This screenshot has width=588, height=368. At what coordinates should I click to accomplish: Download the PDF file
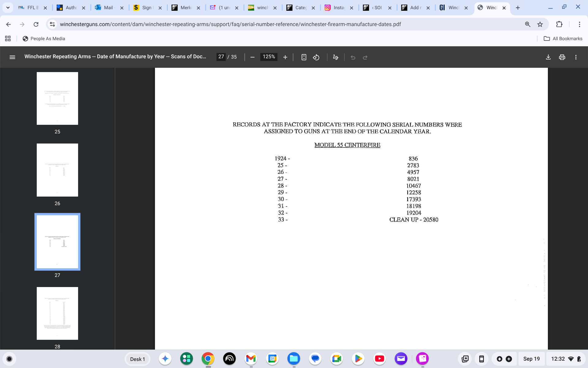coord(548,57)
